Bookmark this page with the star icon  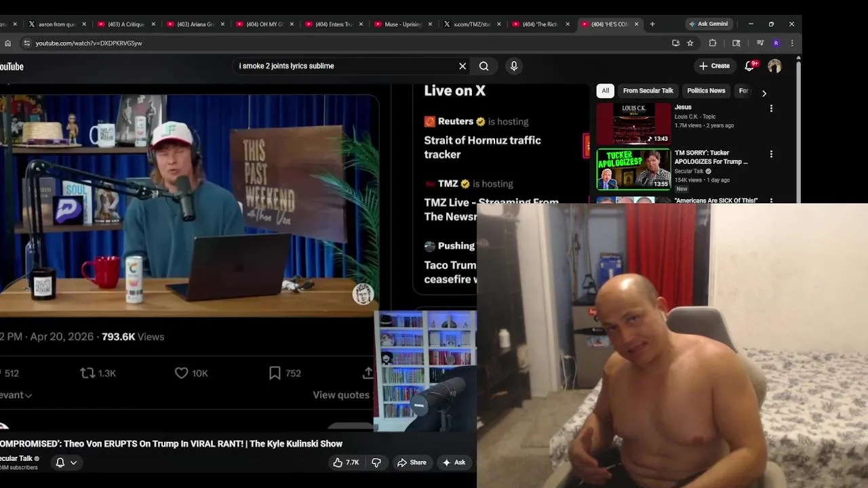click(x=690, y=43)
